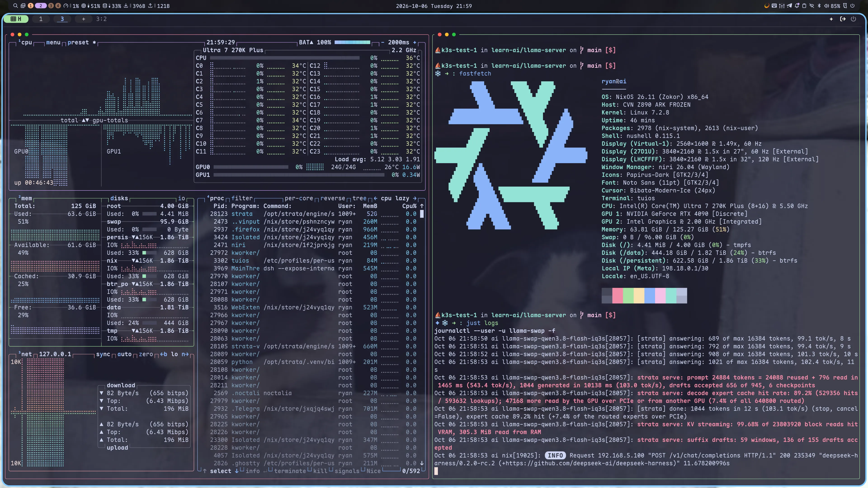This screenshot has width=868, height=488.
Task: Open new tab with plus in tab bar
Action: pos(84,19)
